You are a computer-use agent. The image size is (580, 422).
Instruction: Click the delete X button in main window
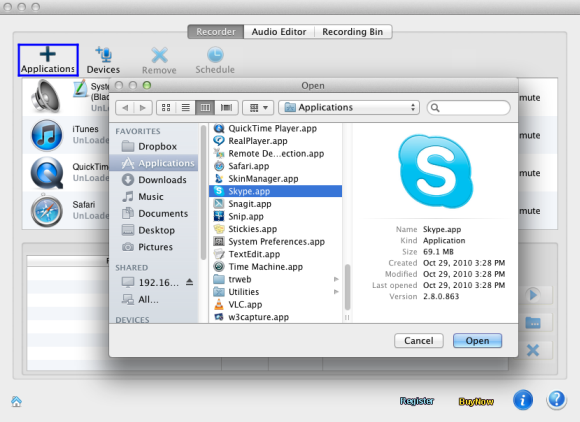click(x=533, y=350)
